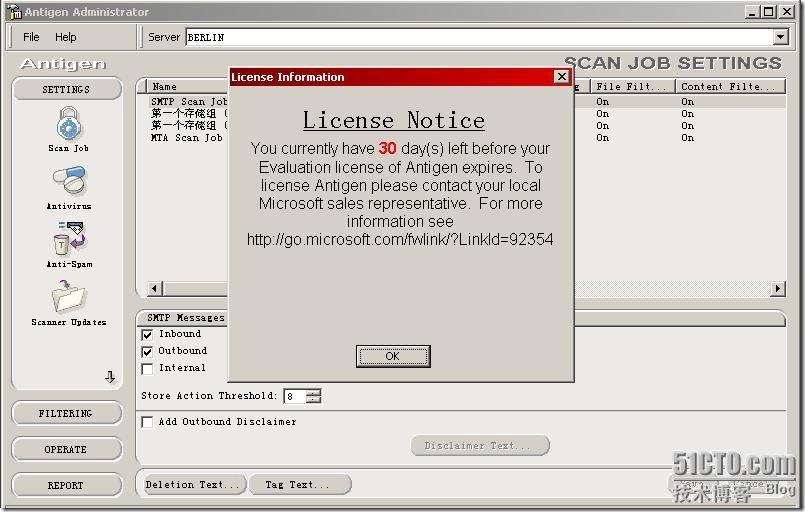Click the Name column header
The height and width of the screenshot is (512, 805).
(185, 86)
